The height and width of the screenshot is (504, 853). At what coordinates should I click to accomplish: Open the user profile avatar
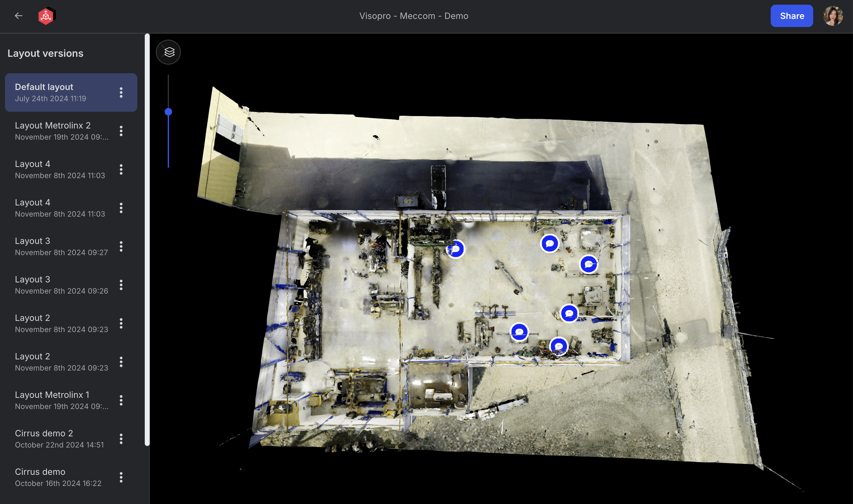832,16
